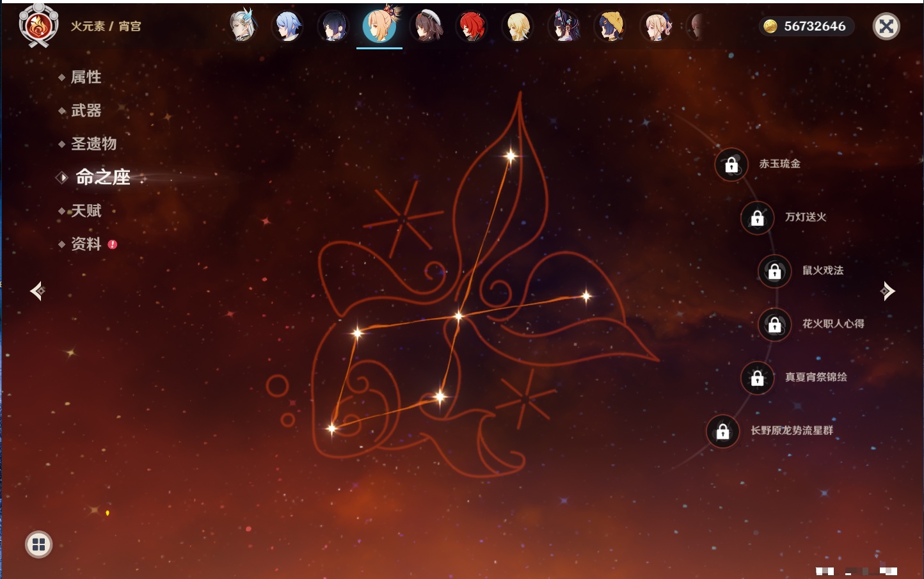Click locked constellation icon for 花火职人心得

[774, 324]
